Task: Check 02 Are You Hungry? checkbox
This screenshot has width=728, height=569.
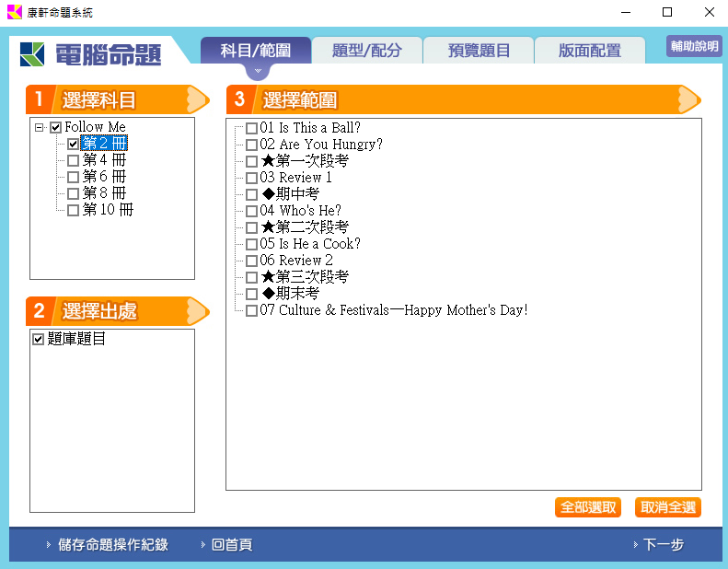Action: pyautogui.click(x=251, y=145)
